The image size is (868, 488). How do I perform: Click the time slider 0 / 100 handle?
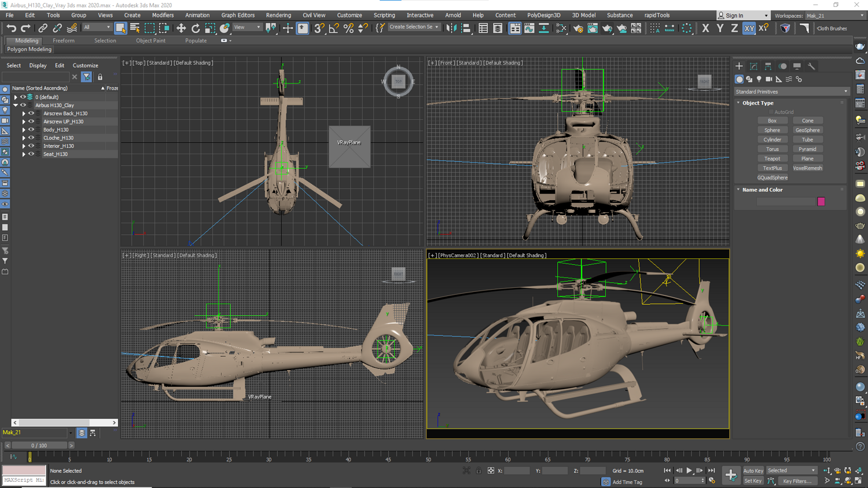point(39,446)
